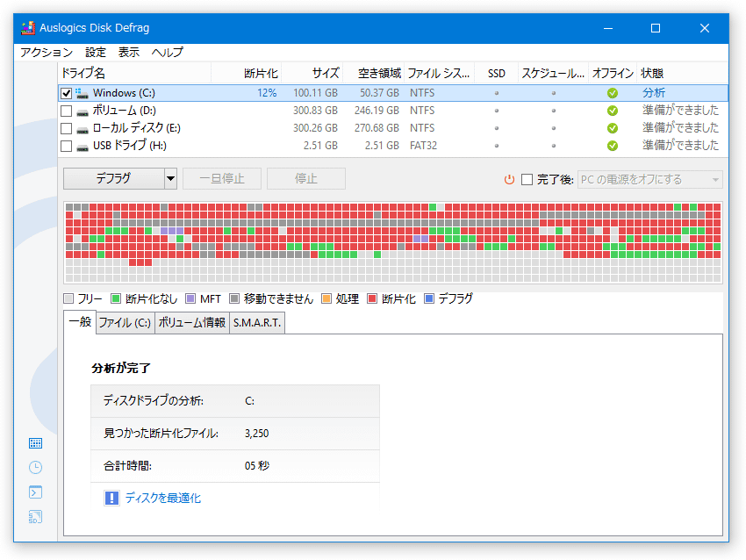746x560 pixels.
Task: Sort by the オフライン column header
Action: click(x=613, y=73)
